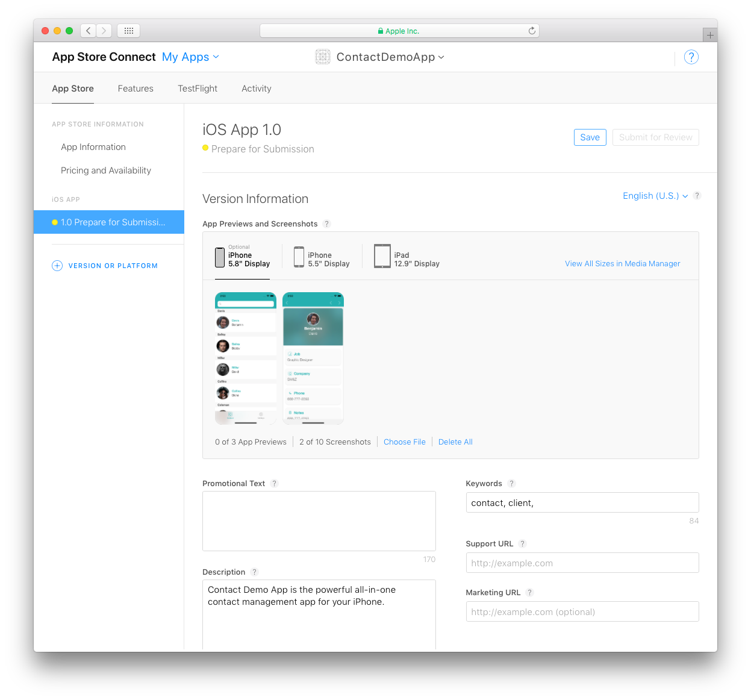Reload the page in the address bar
The image size is (751, 700).
532,31
